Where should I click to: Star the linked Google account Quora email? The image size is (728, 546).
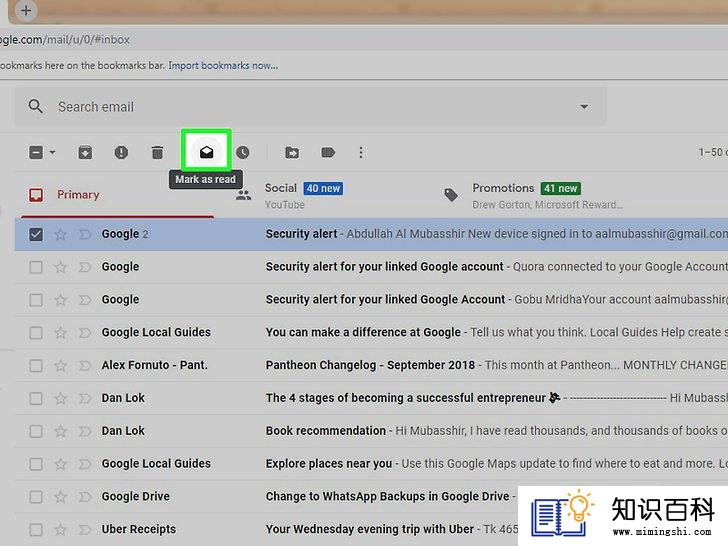click(60, 267)
